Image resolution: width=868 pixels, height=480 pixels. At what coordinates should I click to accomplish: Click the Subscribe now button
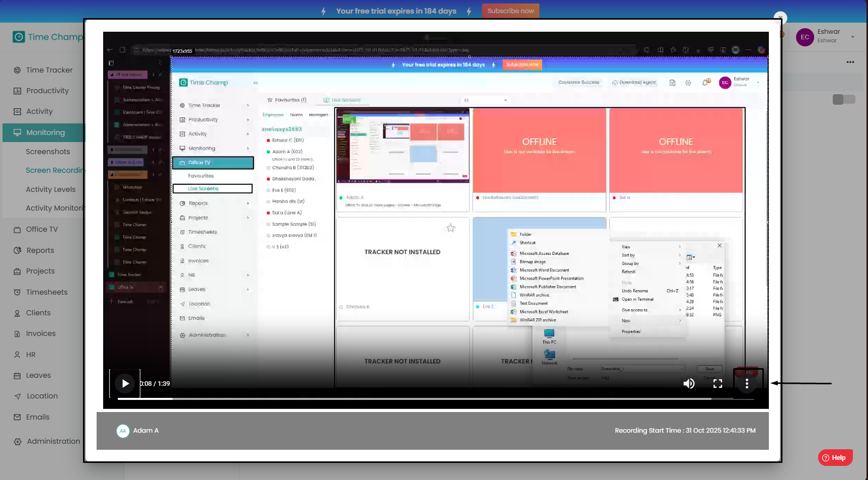(510, 11)
